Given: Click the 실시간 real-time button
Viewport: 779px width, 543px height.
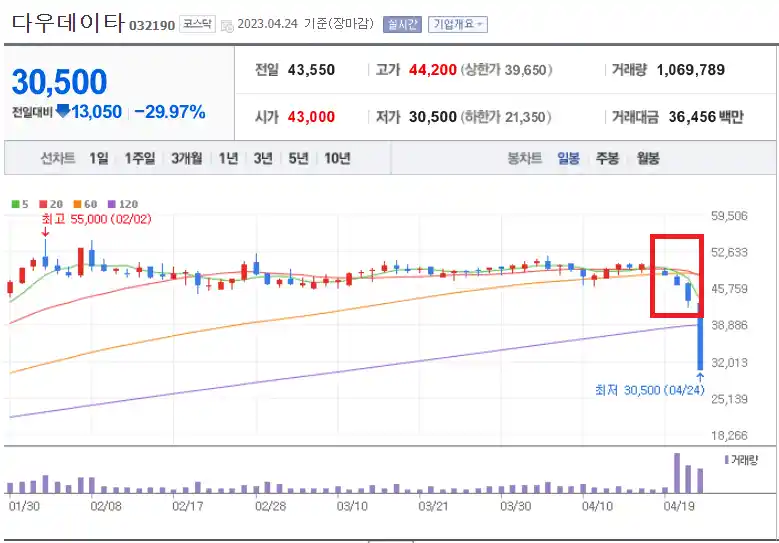Looking at the screenshot, I should [402, 24].
